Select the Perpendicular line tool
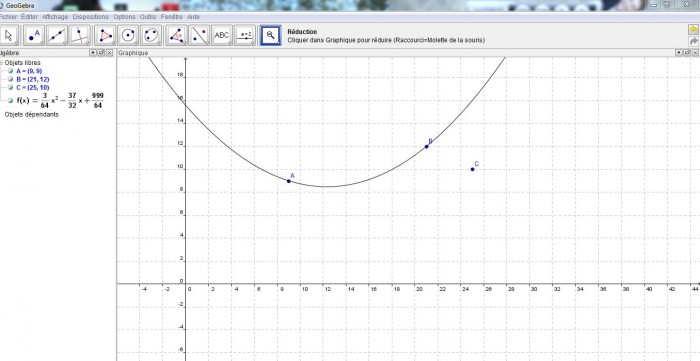Image resolution: width=700 pixels, height=361 pixels. pyautogui.click(x=80, y=35)
